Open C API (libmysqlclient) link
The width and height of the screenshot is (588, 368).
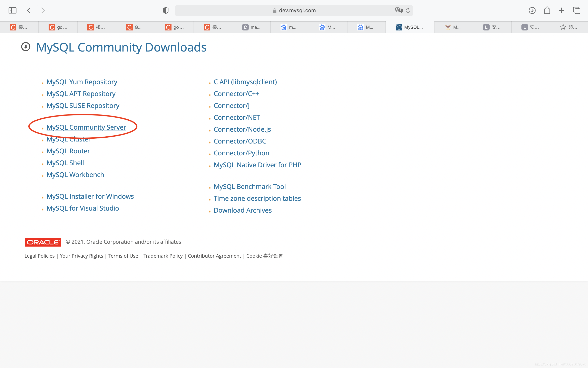[x=245, y=82]
